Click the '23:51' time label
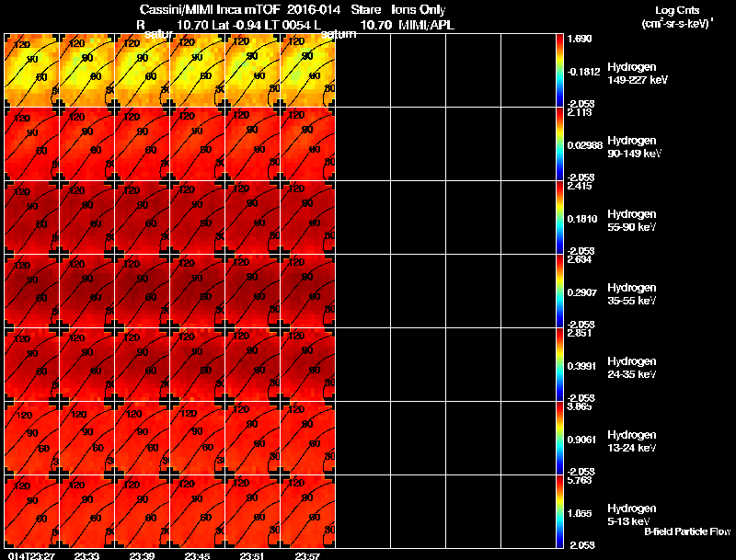Screen dimensions: 736x560 pyautogui.click(x=252, y=555)
